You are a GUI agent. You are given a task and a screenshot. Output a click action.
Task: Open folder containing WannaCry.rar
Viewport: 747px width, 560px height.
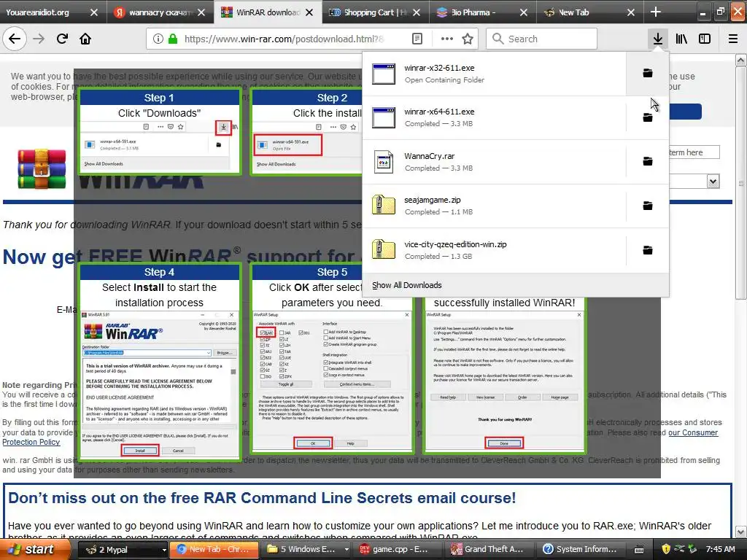pyautogui.click(x=648, y=161)
